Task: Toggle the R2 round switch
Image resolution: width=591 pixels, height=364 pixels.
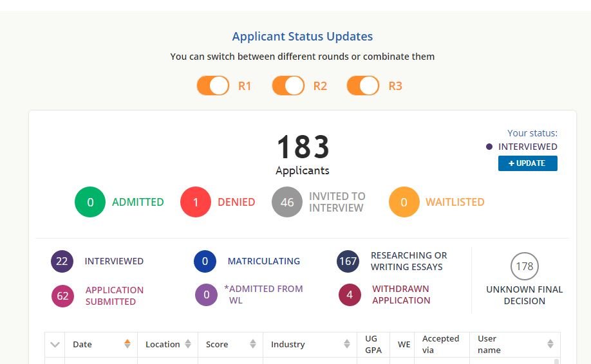Action: (x=288, y=86)
